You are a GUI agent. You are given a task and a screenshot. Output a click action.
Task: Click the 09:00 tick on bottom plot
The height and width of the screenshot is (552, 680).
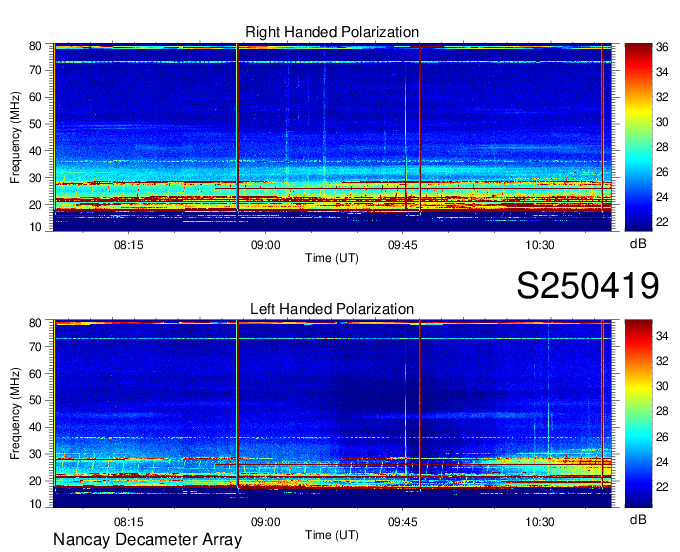pos(265,522)
